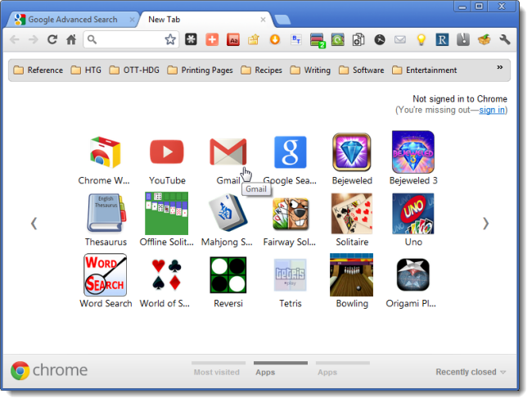Expand the Entertainment bookmark folder
532x403 pixels.
[x=425, y=70]
